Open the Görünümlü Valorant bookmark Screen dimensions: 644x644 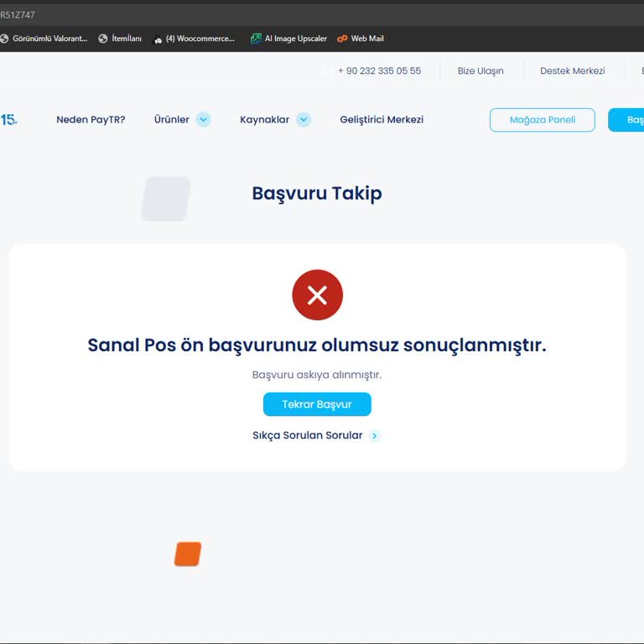[44, 39]
